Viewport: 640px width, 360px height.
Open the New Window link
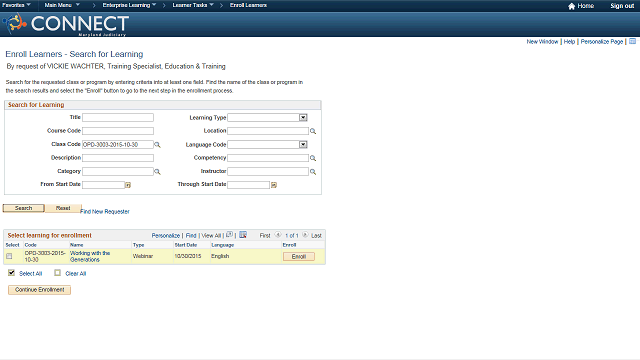(x=542, y=42)
